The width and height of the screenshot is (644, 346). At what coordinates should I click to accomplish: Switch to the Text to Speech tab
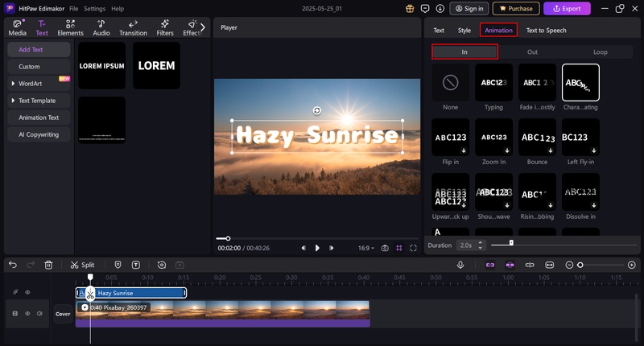547,31
